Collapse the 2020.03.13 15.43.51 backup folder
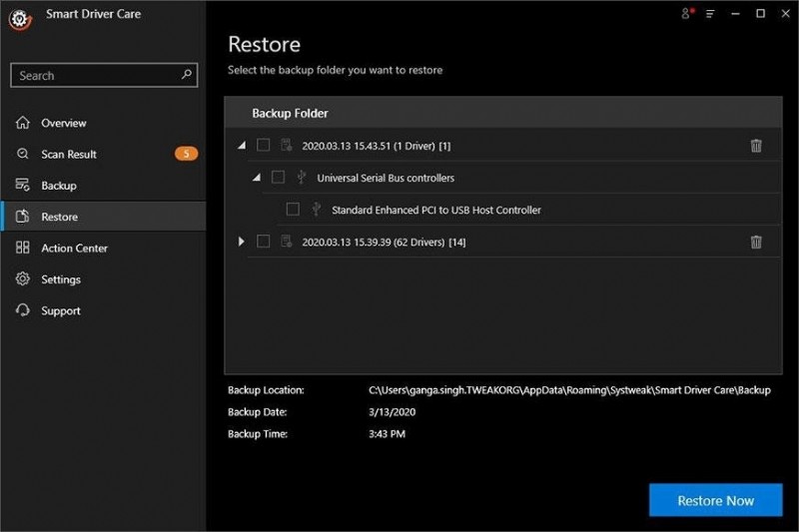The height and width of the screenshot is (532, 799). pyautogui.click(x=242, y=146)
